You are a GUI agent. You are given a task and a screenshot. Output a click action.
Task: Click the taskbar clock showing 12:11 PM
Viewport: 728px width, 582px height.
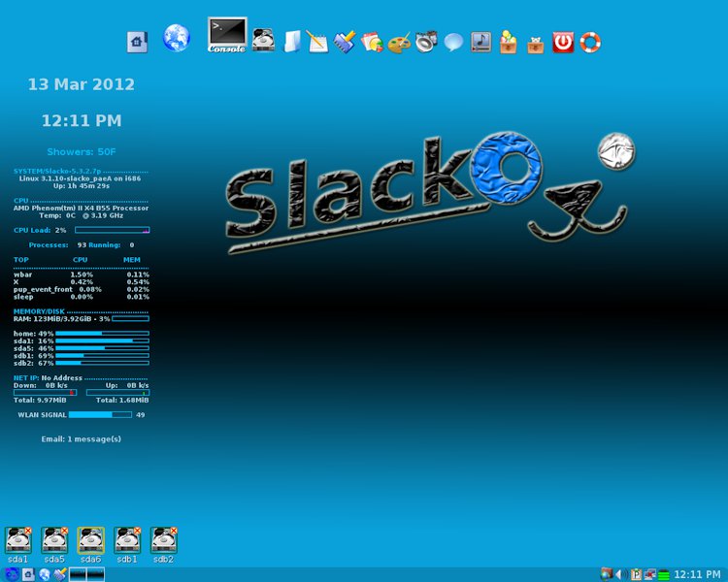coord(697,574)
